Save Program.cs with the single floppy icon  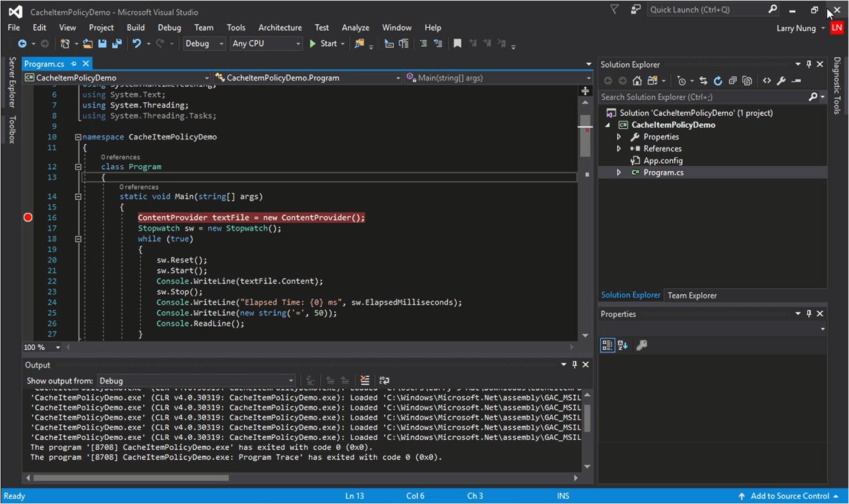coord(102,44)
